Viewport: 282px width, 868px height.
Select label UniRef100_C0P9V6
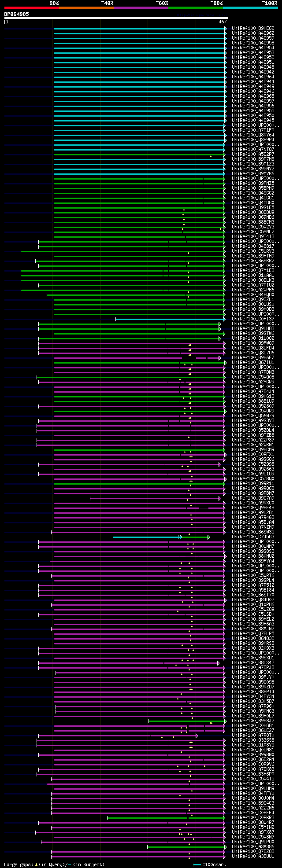(x=253, y=764)
